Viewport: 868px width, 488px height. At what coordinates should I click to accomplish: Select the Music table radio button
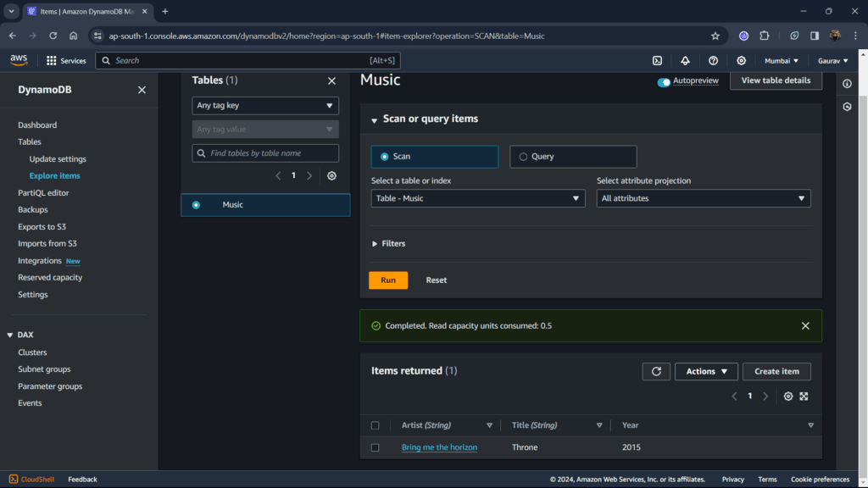tap(196, 205)
